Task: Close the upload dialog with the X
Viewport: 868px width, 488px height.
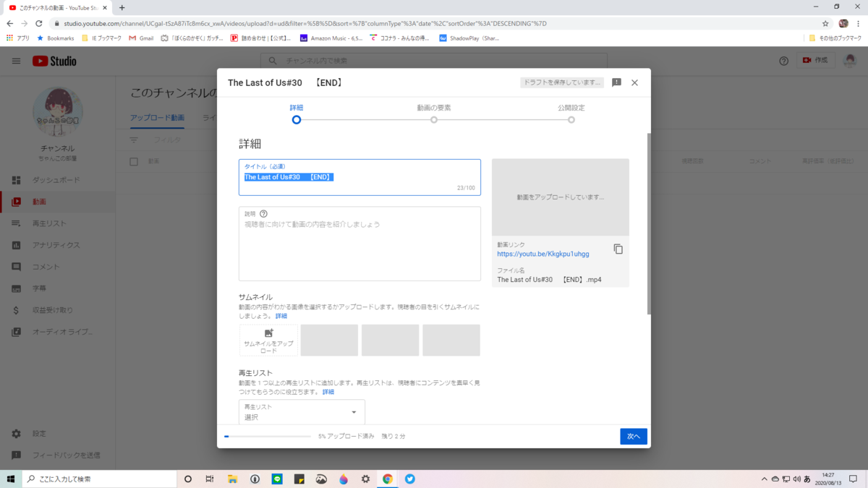Action: 634,82
